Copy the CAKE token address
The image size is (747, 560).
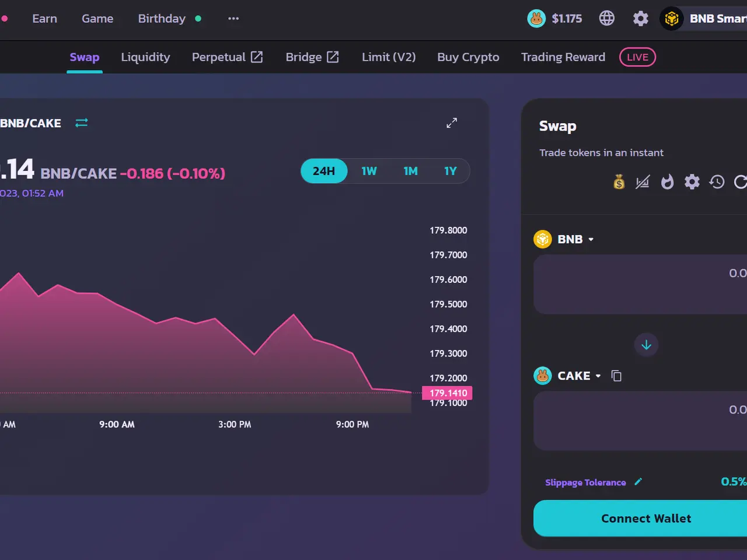[616, 376]
